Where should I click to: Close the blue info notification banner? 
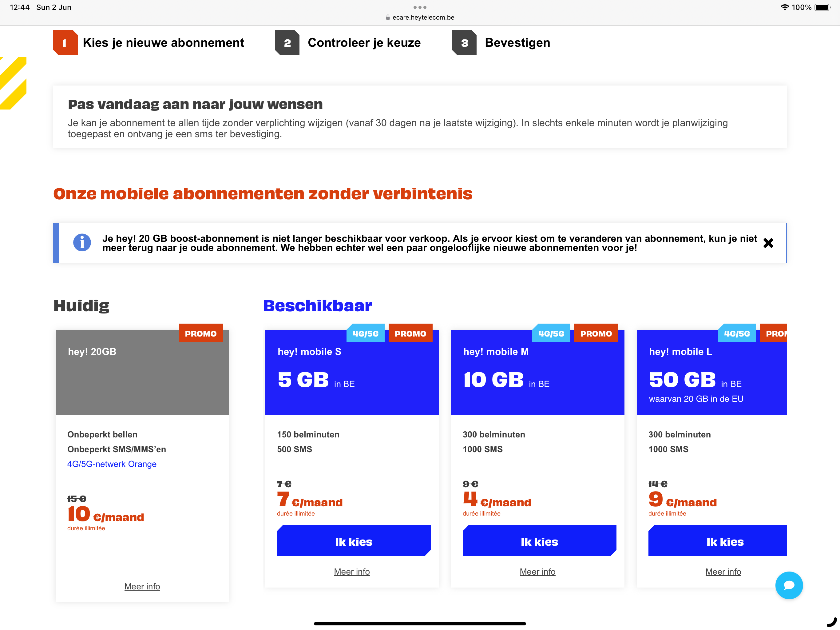pos(768,243)
